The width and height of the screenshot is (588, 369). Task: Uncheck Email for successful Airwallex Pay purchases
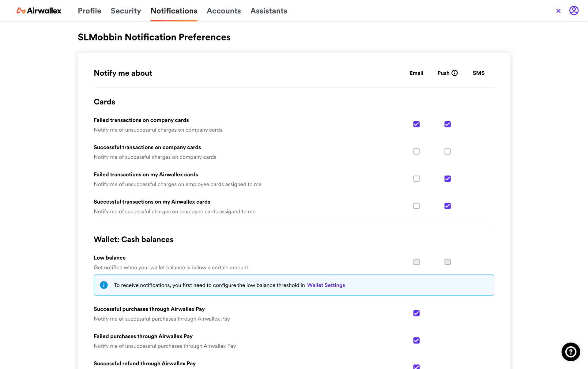416,313
